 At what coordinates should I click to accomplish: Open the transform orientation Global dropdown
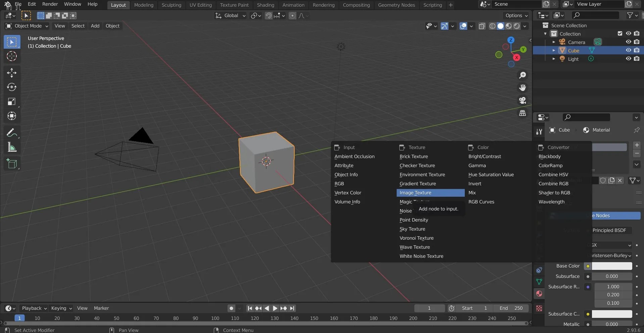point(230,16)
